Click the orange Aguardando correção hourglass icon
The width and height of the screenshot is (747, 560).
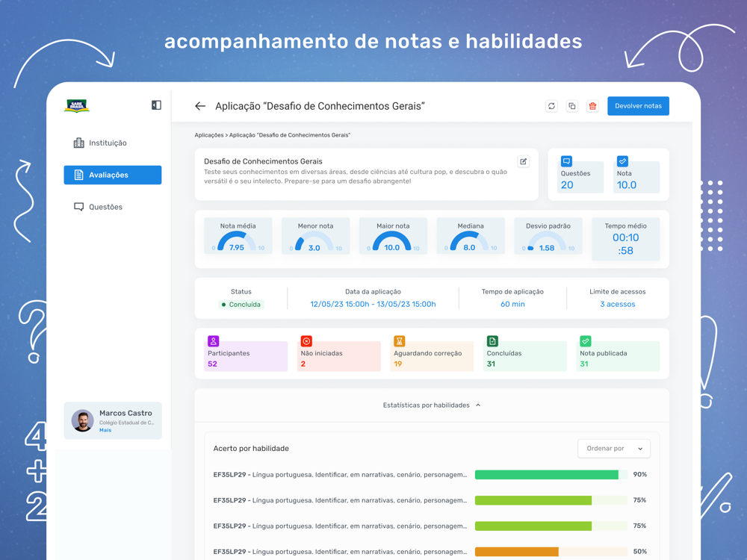point(399,341)
